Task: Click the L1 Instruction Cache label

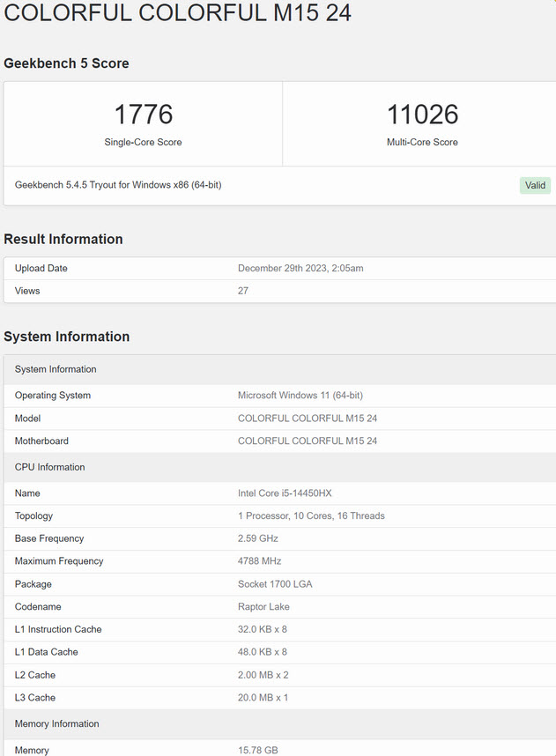Action: tap(58, 630)
